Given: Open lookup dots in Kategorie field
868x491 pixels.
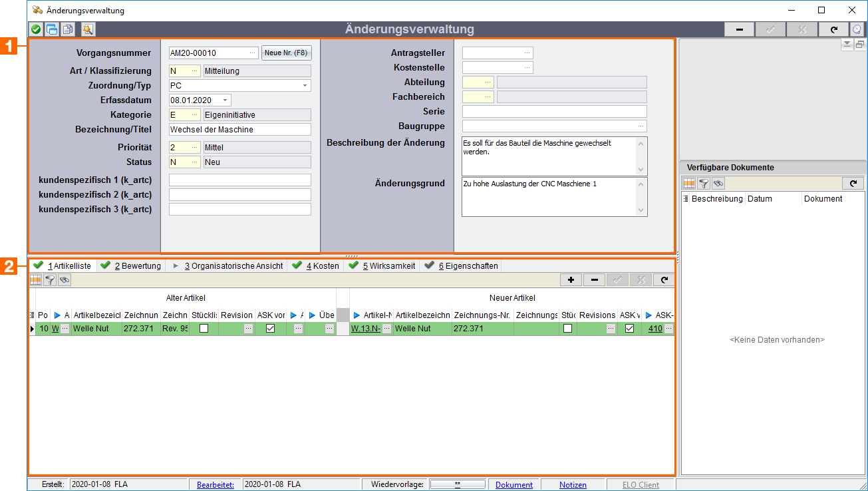Looking at the screenshot, I should point(195,114).
